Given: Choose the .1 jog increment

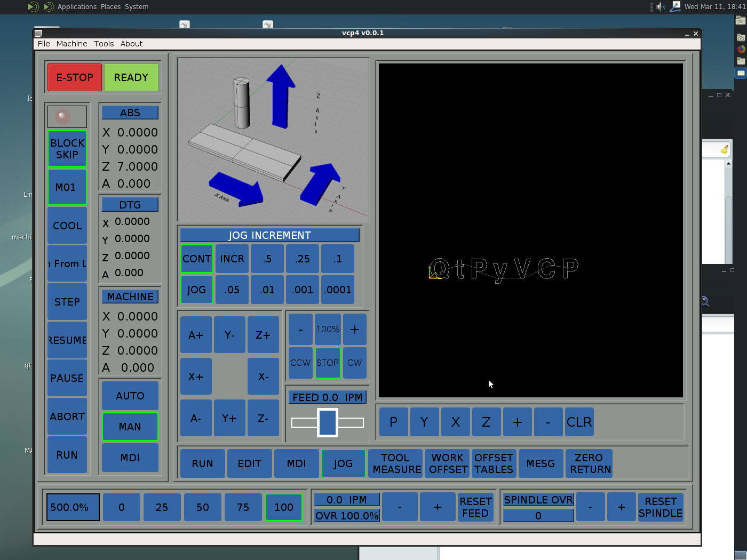Looking at the screenshot, I should tap(338, 259).
